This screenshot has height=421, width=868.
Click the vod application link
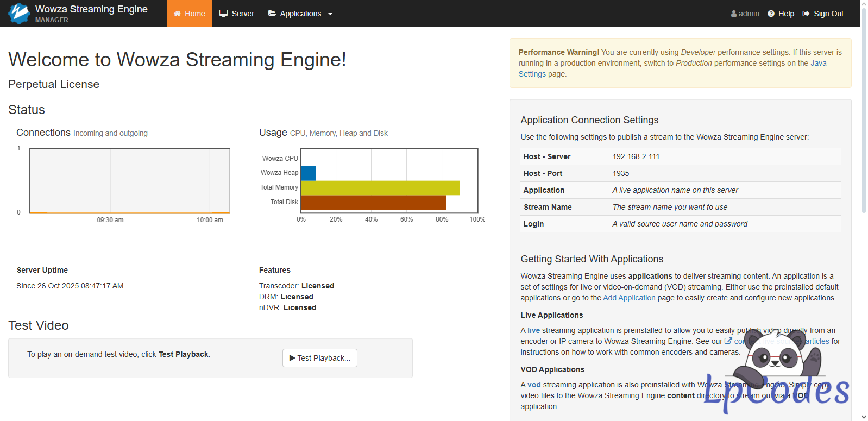tap(534, 385)
